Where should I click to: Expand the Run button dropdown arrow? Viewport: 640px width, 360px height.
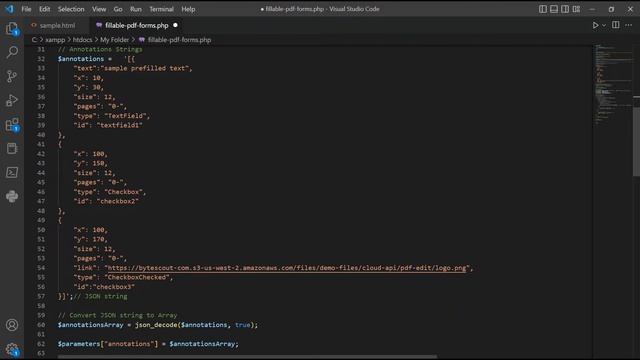[604, 25]
